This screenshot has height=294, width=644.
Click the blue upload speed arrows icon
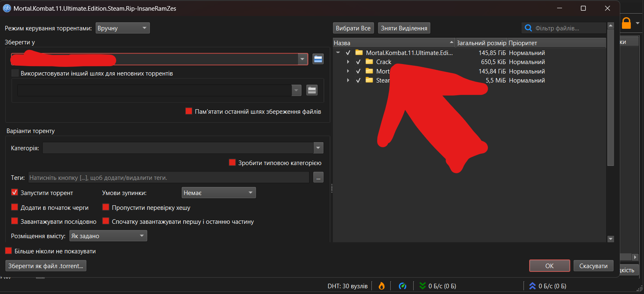click(x=532, y=286)
